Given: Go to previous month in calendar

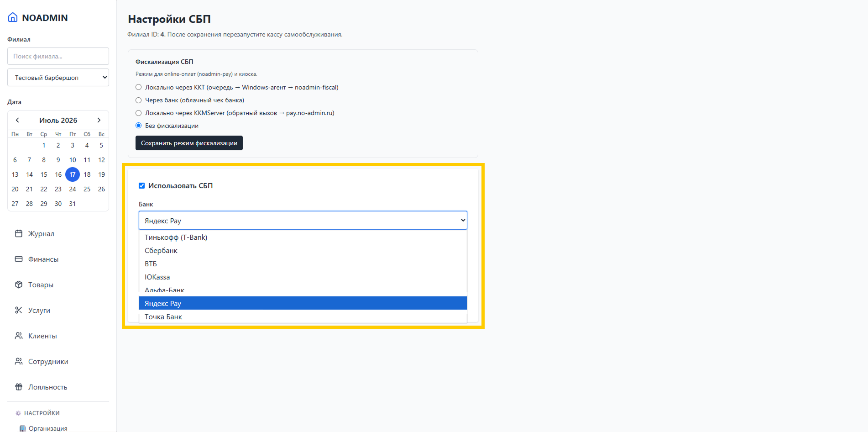Looking at the screenshot, I should [17, 120].
